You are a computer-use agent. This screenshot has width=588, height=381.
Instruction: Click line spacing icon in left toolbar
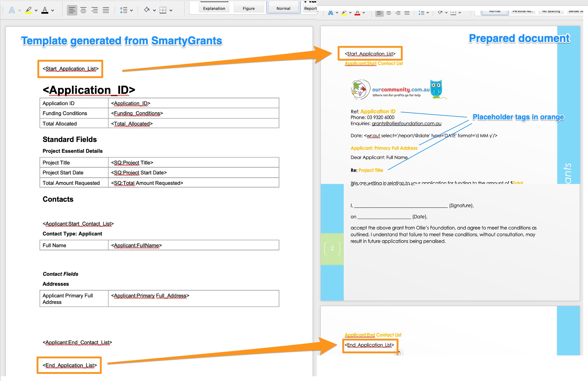123,10
